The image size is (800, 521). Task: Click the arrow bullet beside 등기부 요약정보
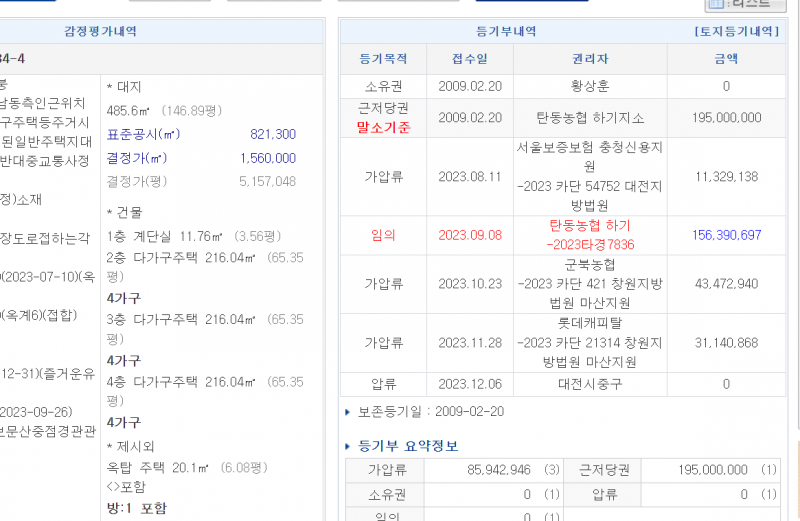347,446
